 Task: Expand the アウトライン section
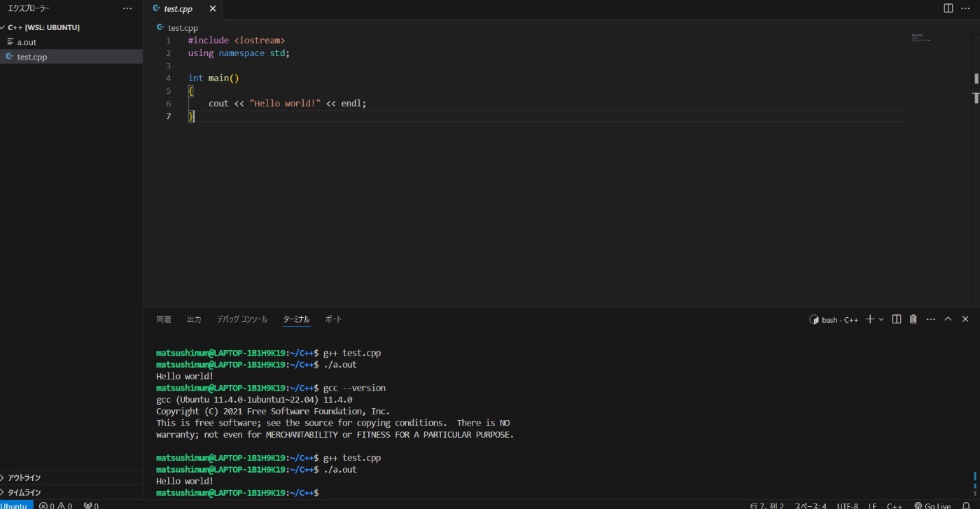(71, 477)
